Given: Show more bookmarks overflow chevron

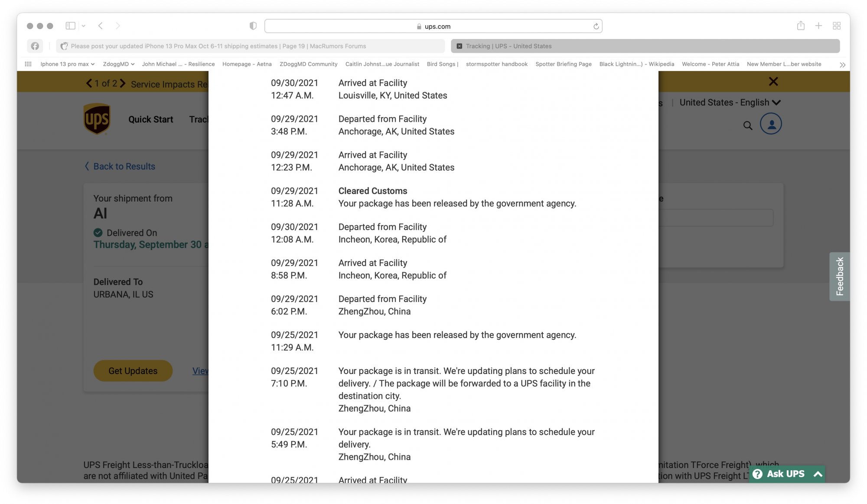Looking at the screenshot, I should (x=842, y=65).
